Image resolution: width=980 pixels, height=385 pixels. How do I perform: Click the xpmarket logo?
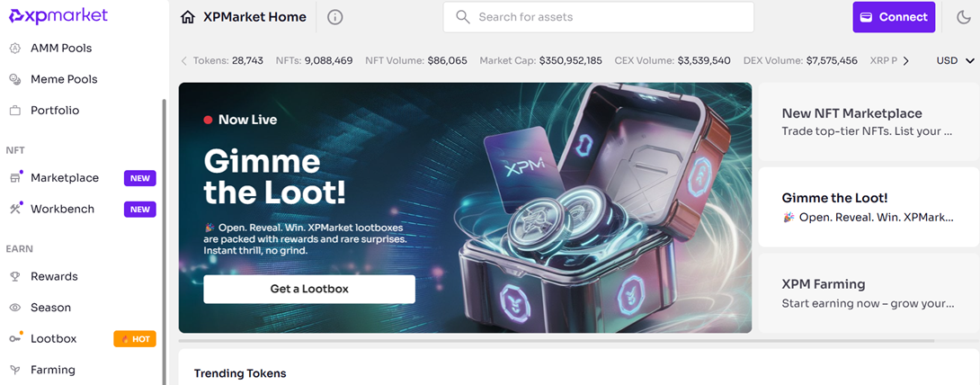coord(58,16)
